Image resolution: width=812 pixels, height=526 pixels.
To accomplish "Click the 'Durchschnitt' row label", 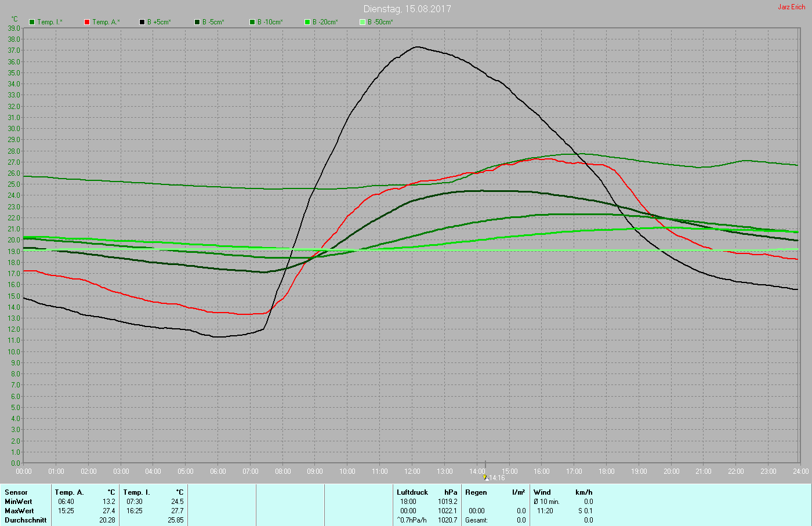I will (26, 520).
